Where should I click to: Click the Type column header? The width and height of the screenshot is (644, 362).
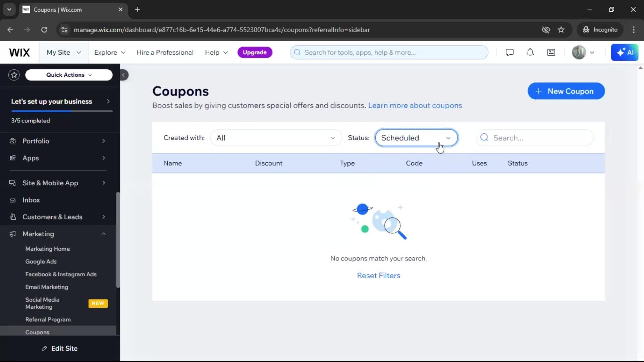[x=347, y=163]
